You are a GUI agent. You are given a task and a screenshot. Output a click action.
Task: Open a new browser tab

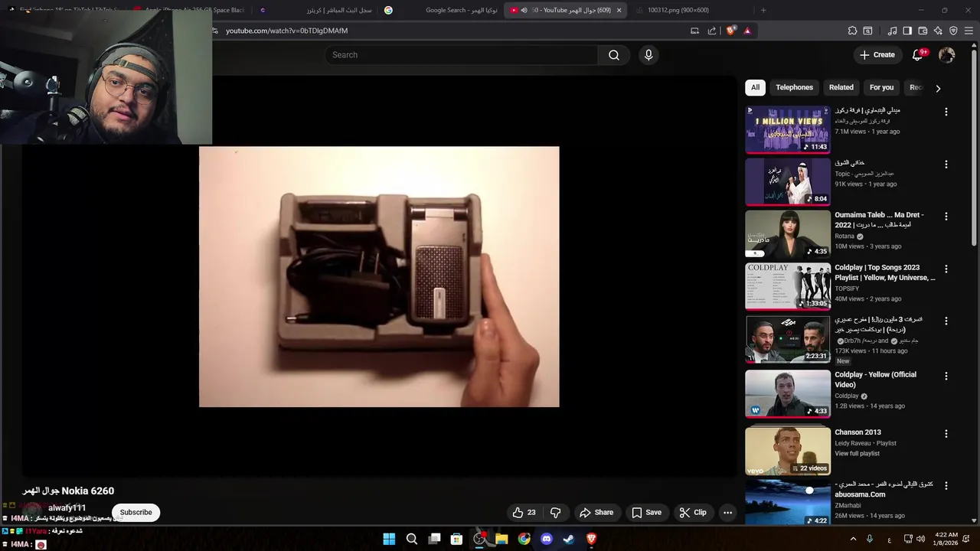click(x=763, y=10)
